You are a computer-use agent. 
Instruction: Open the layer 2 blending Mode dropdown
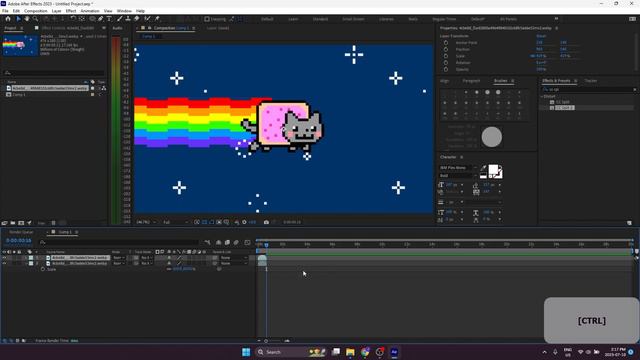click(119, 264)
